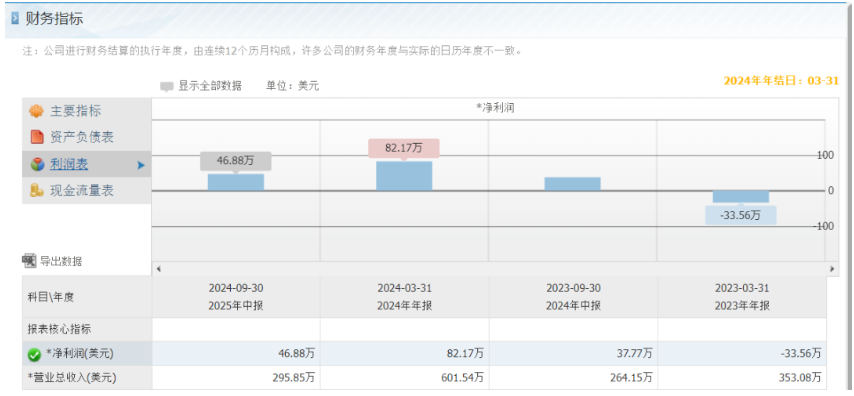Expand the blue arrow next to 利润表
Image resolution: width=854 pixels, height=396 pixels.
point(141,165)
